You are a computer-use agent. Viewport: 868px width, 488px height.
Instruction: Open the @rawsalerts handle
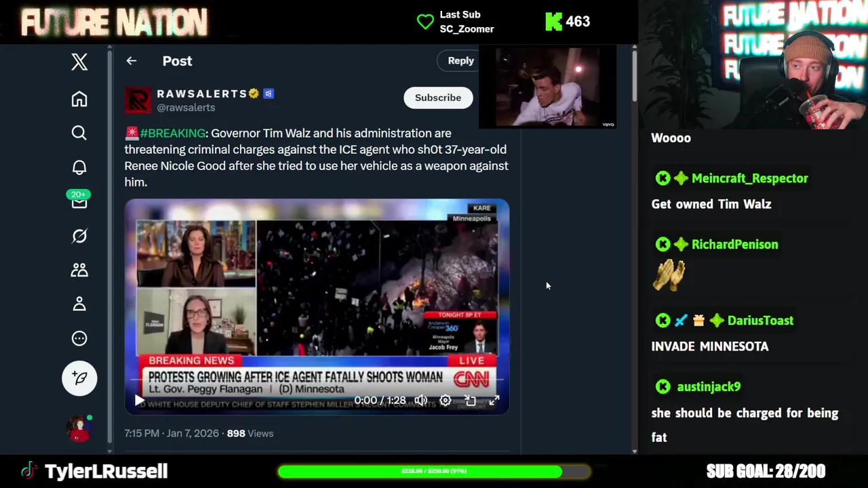tap(186, 108)
